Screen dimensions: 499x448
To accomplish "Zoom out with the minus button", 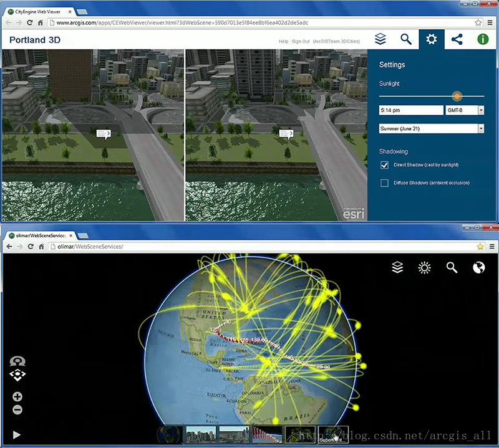I will click(x=17, y=409).
